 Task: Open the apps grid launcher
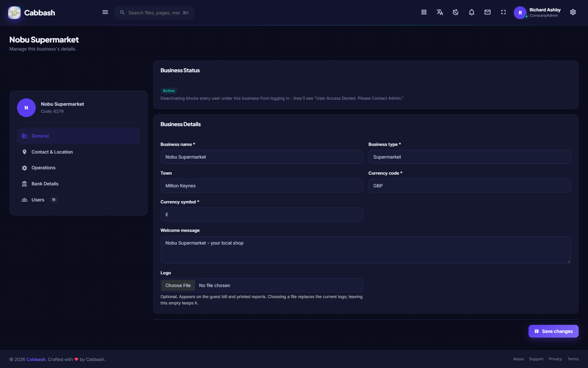424,12
